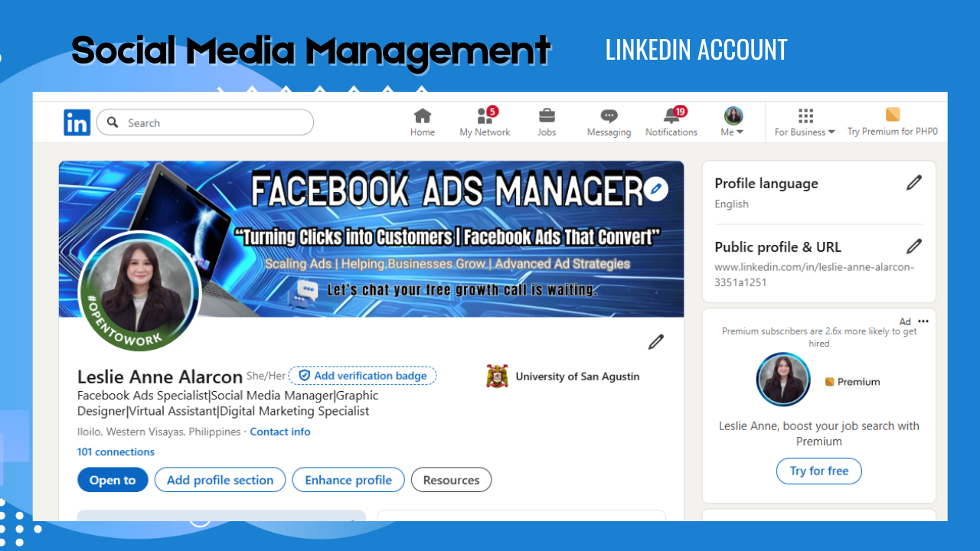This screenshot has height=551, width=980.
Task: Click the Facebook Ads Specialist headline text
Action: point(228,403)
